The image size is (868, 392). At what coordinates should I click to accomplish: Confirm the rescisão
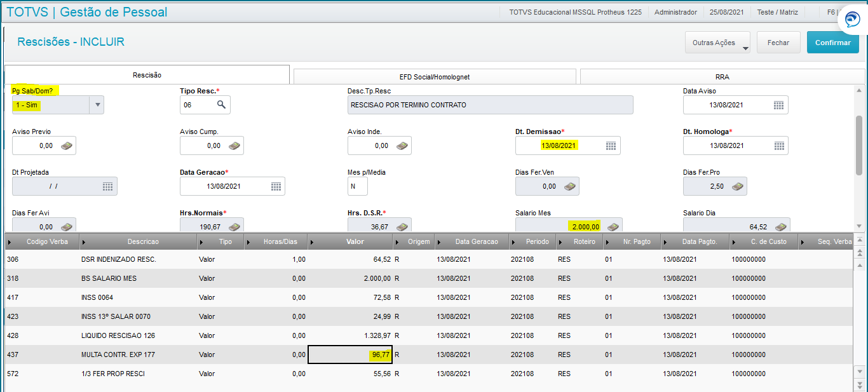(x=832, y=43)
